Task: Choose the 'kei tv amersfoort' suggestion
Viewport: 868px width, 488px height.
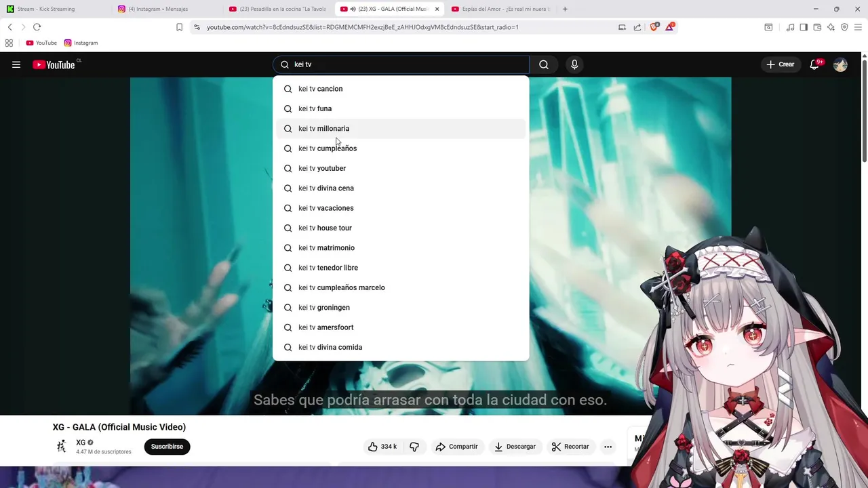Action: [x=401, y=327]
